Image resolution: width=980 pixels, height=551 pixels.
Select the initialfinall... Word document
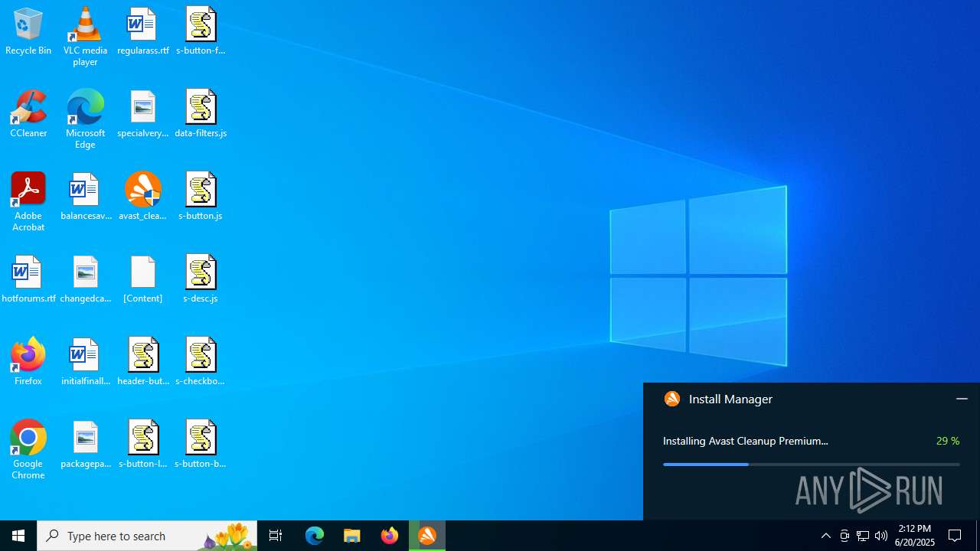[x=85, y=362]
